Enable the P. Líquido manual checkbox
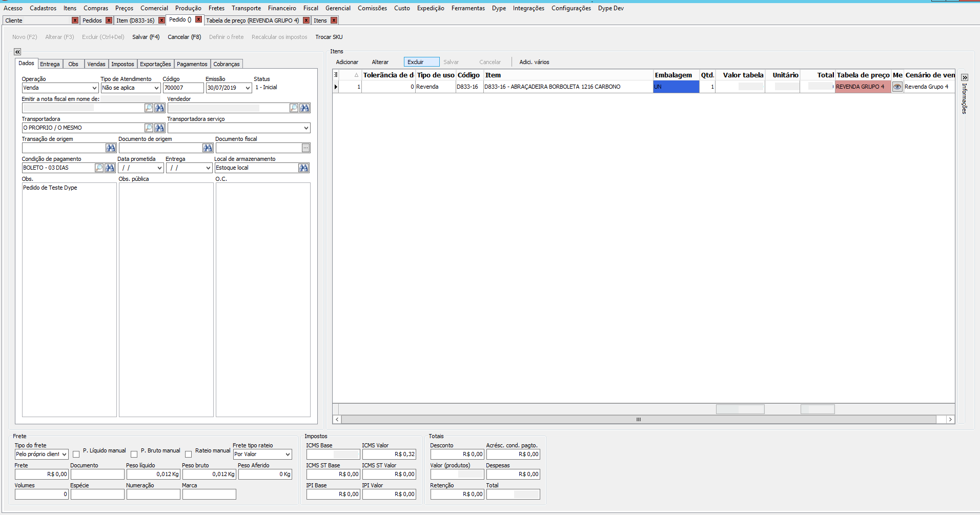This screenshot has width=980, height=515. coord(76,455)
